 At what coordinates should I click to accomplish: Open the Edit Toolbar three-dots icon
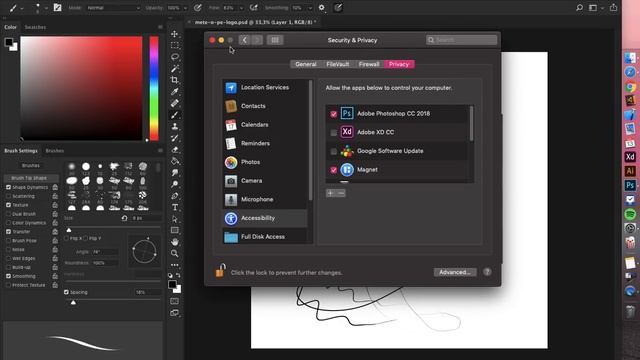tap(175, 265)
